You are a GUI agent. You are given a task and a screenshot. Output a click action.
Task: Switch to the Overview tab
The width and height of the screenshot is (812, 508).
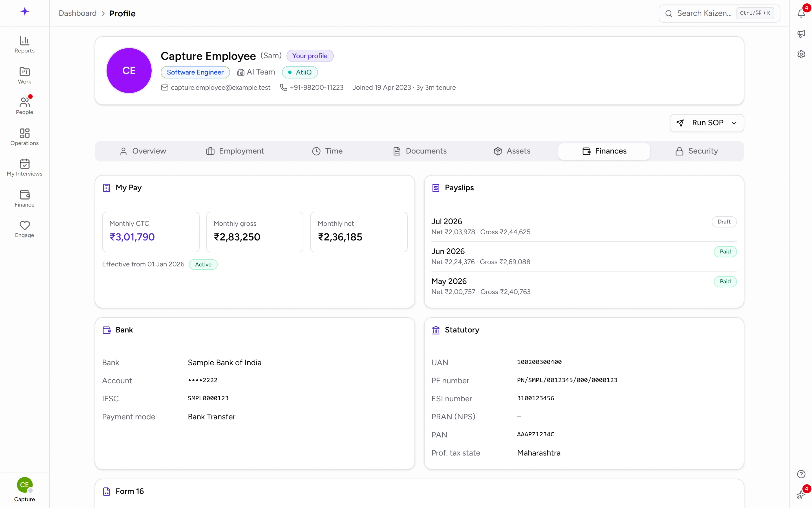pos(143,151)
